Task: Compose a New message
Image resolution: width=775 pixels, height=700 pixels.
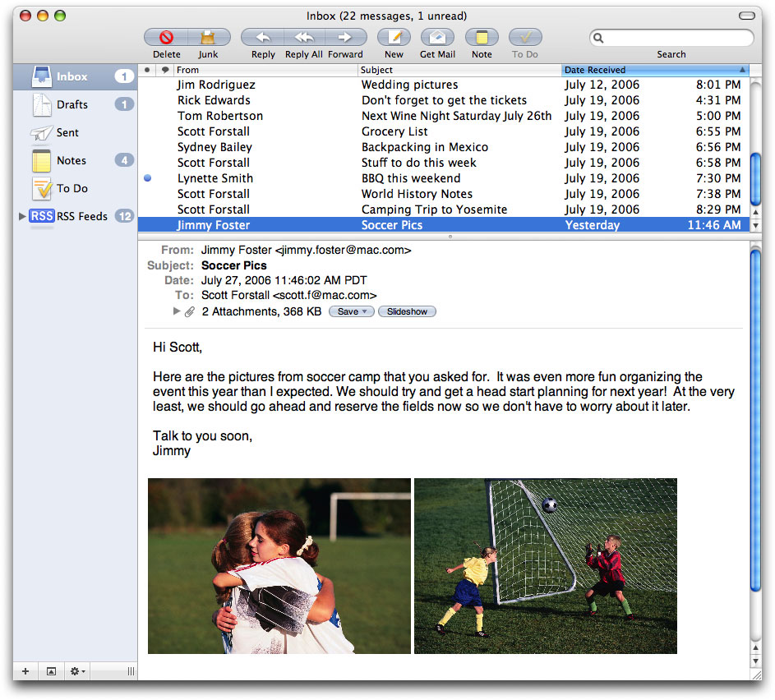Action: point(394,37)
